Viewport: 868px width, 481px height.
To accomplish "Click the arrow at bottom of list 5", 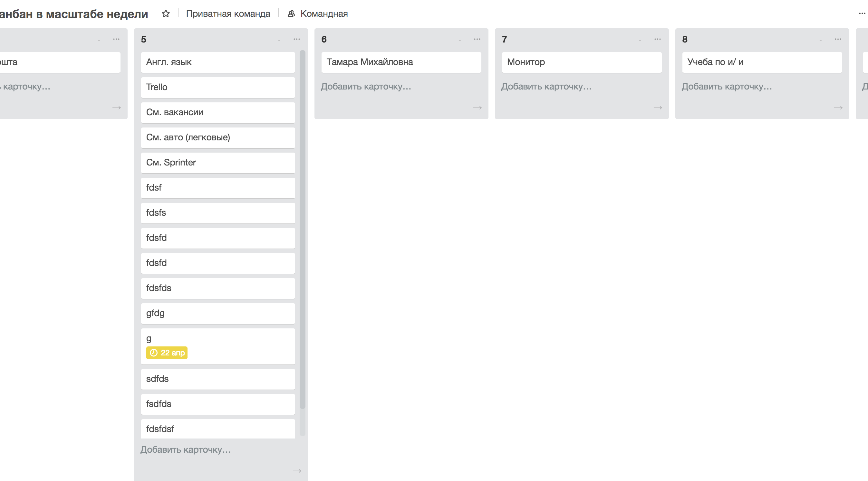I will 297,471.
